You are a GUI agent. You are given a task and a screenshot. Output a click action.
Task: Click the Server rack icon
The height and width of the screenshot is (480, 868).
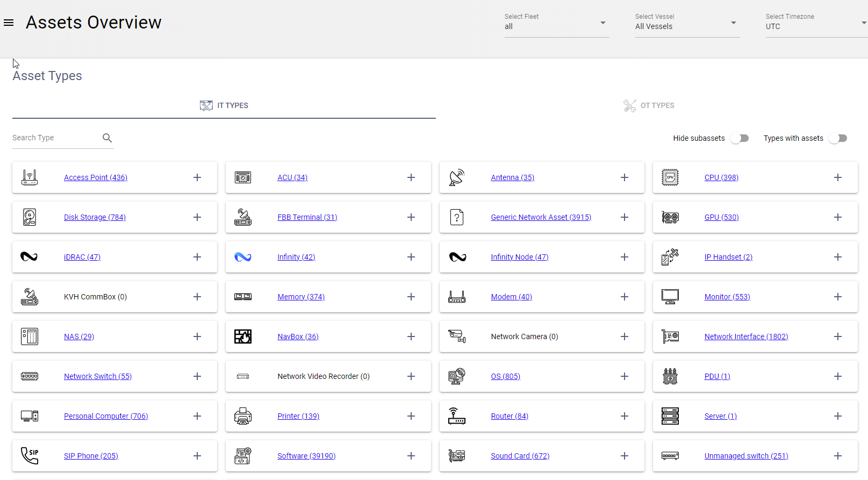tap(670, 416)
